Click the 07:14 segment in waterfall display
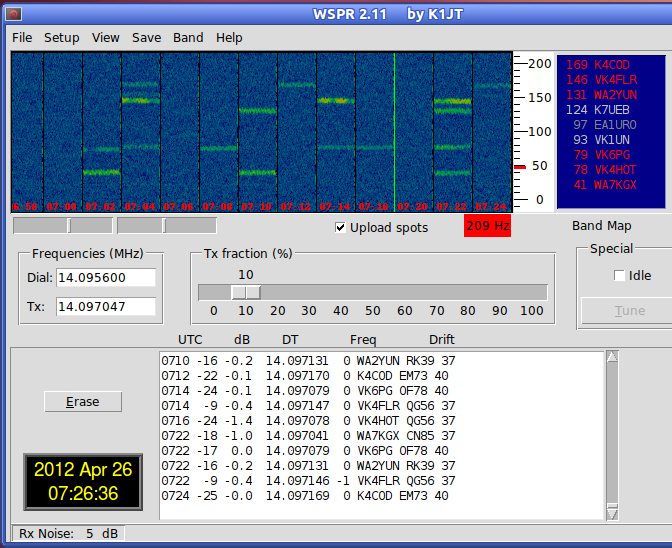Image resolution: width=672 pixels, height=548 pixels. click(336, 132)
